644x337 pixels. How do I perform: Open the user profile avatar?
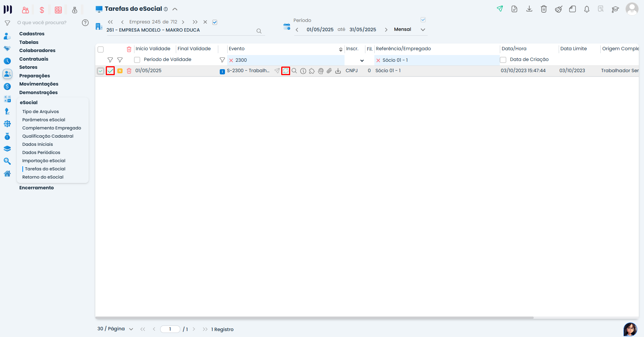(632, 9)
